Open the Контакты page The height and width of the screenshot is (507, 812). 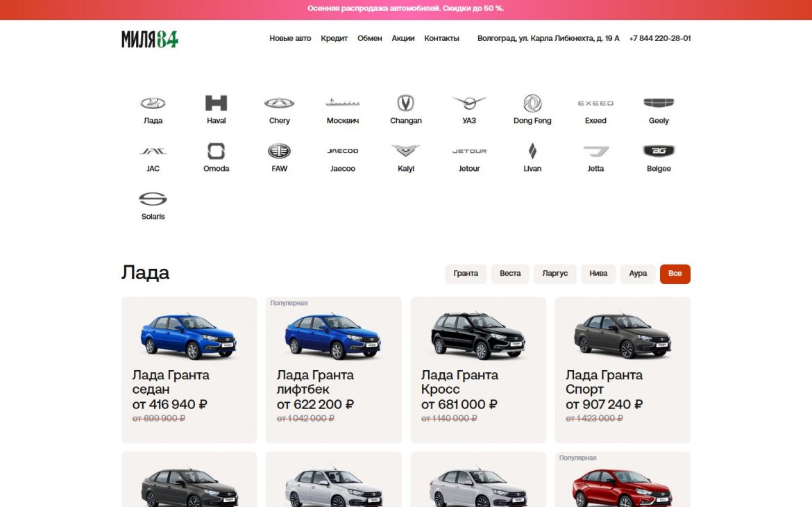tap(441, 38)
